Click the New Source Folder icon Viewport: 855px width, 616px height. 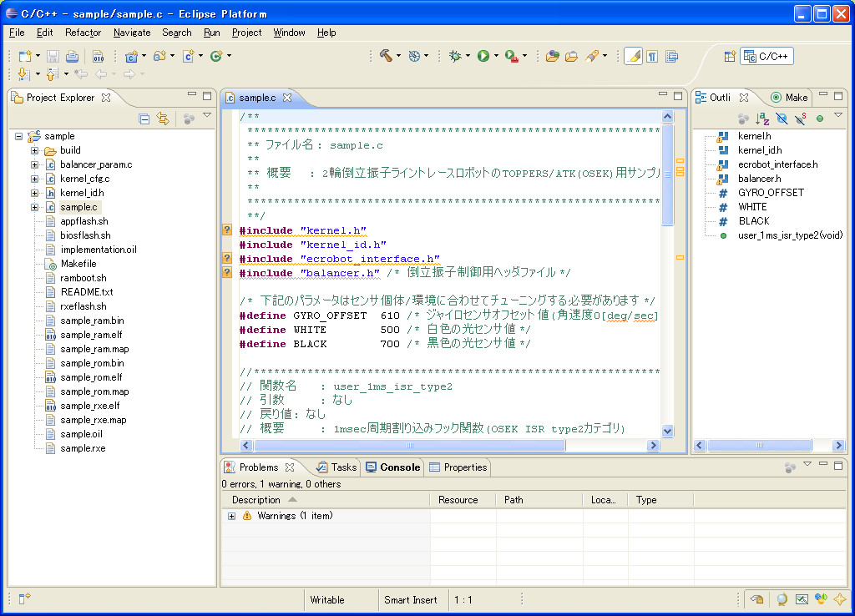[159, 56]
